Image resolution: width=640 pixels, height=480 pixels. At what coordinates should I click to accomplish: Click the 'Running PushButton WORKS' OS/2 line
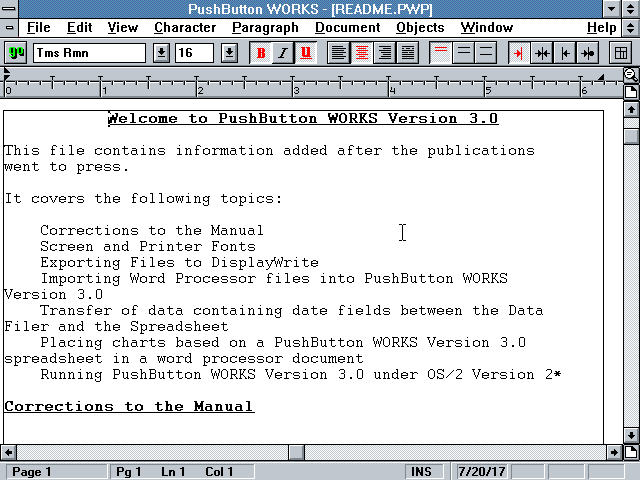tap(301, 375)
